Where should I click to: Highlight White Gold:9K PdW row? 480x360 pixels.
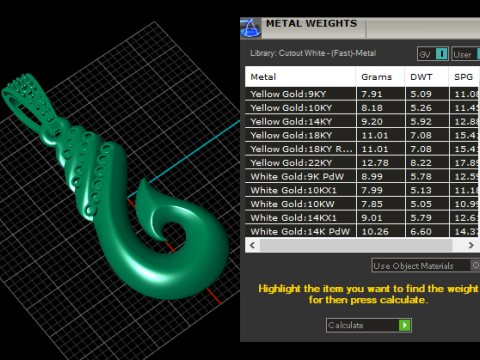click(x=362, y=176)
